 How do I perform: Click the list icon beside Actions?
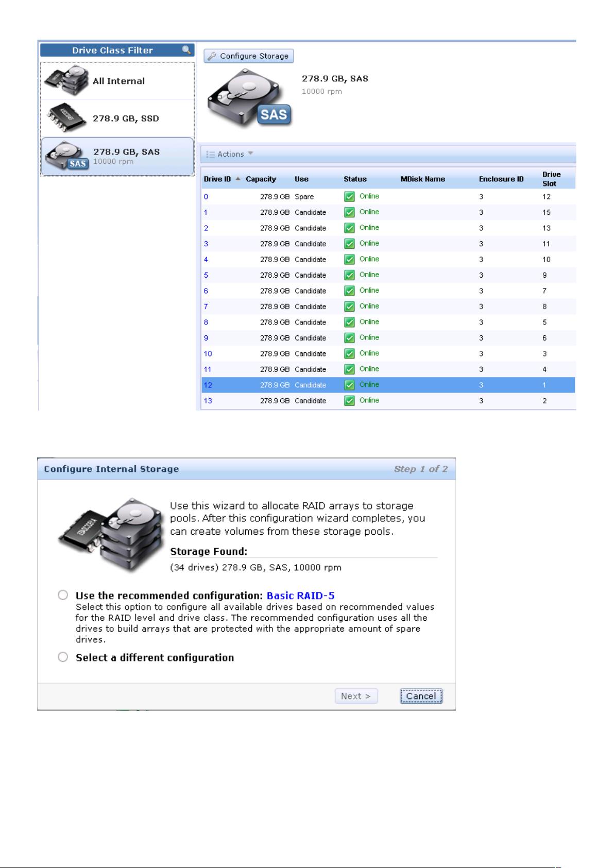(x=210, y=154)
